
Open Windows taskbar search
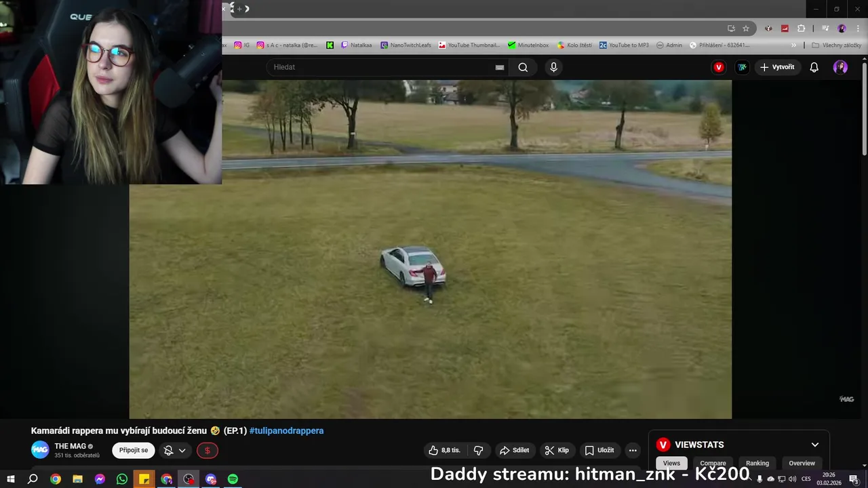pyautogui.click(x=33, y=479)
